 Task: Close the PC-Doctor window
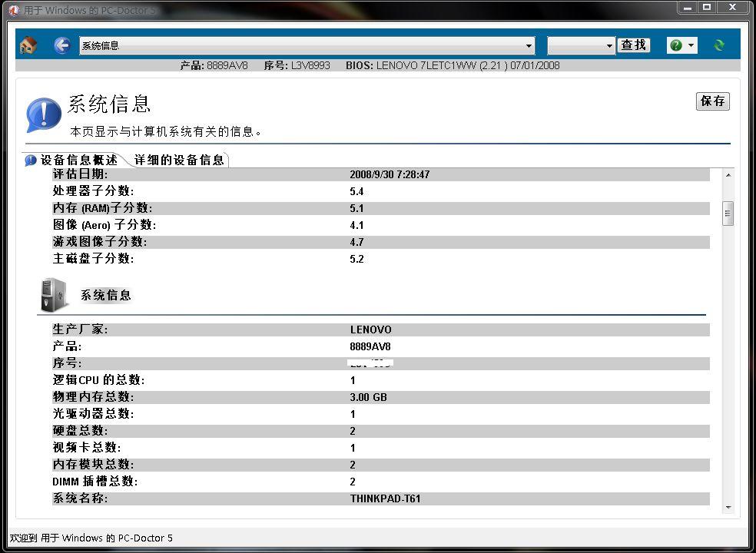click(x=732, y=7)
